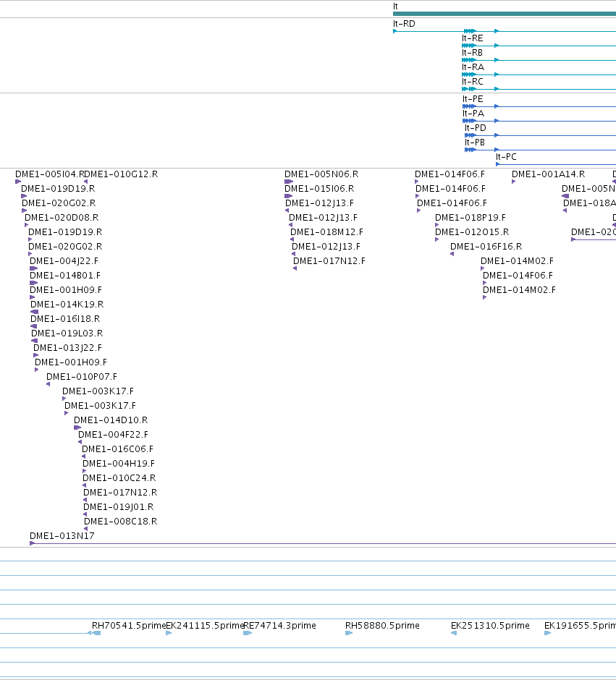Screen dimensions: 616x680
Task: Select feature DME1-013J22.F
Action: (x=67, y=347)
